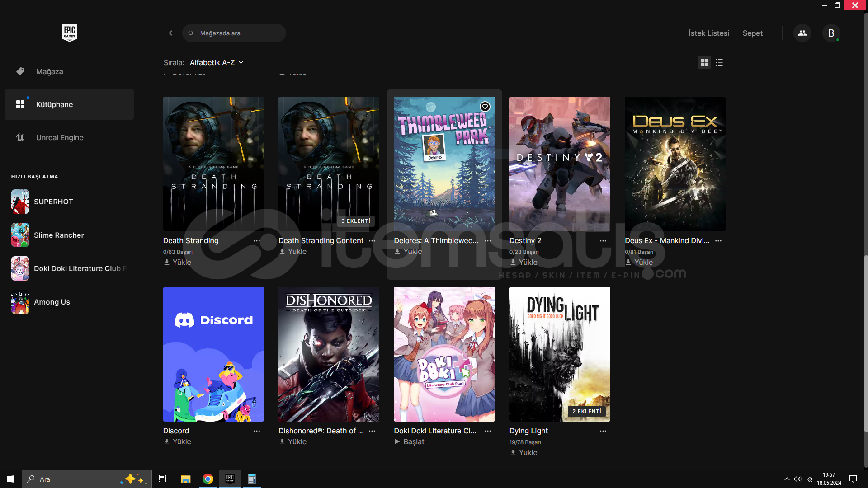Open Calculator from taskbar
Viewport: 868px width, 488px height.
tap(252, 479)
